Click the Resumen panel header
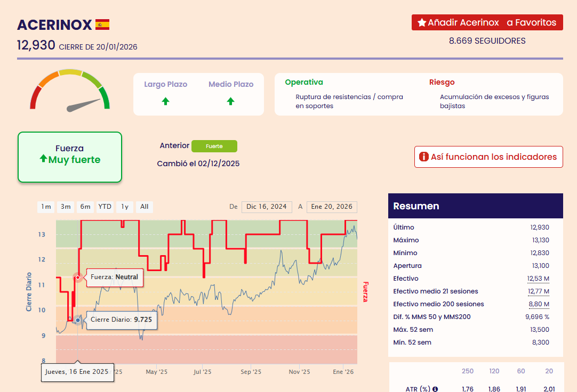 476,206
